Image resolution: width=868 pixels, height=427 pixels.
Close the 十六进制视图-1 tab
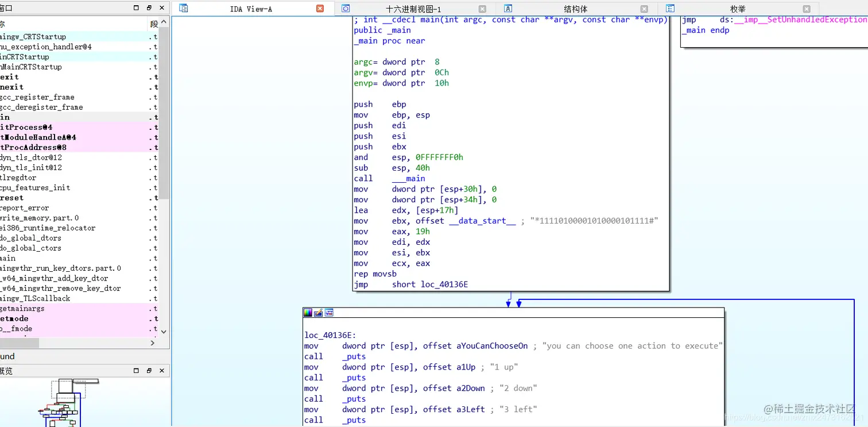click(482, 9)
